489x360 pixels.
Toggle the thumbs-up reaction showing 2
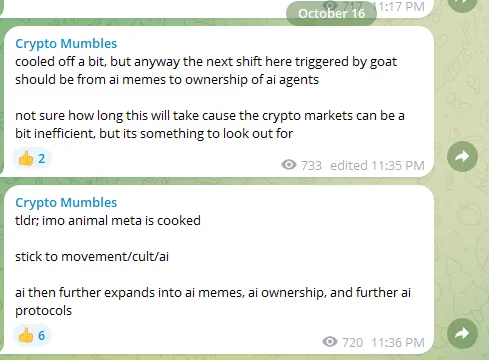click(x=32, y=158)
